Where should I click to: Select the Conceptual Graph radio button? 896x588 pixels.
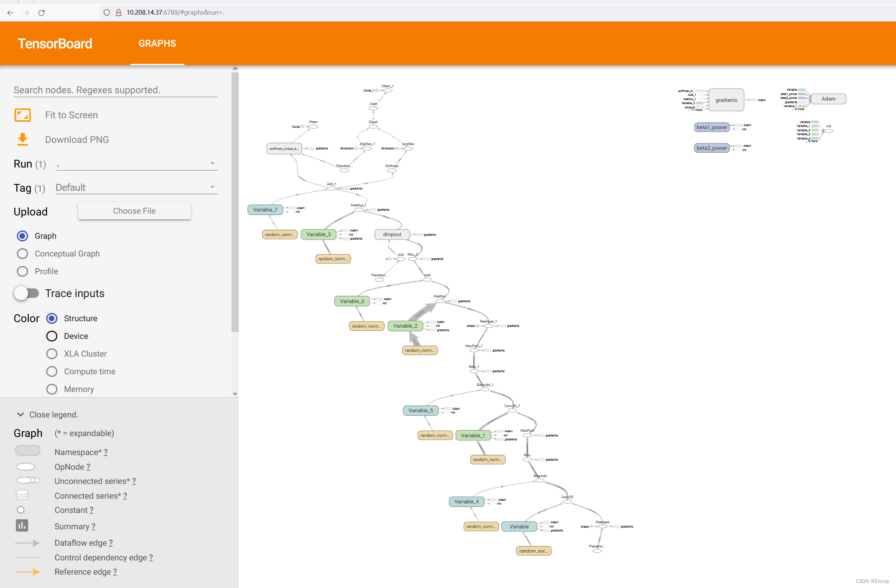[x=22, y=253]
